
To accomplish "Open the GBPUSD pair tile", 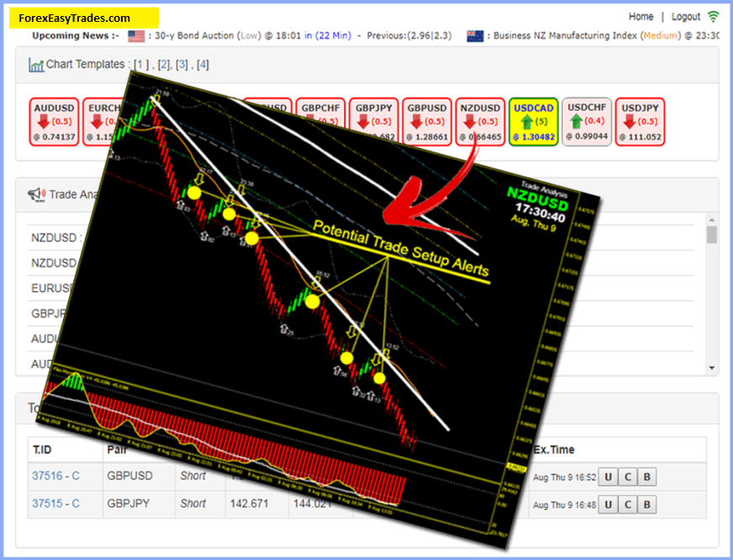I will 427,122.
